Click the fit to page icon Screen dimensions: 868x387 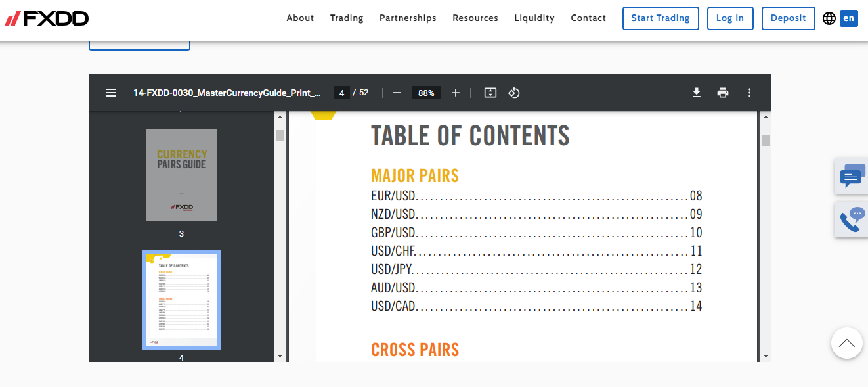(490, 93)
